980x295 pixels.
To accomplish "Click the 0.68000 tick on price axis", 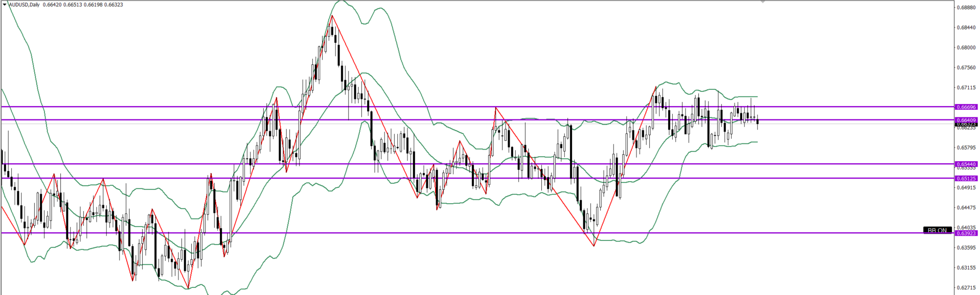I will [966, 48].
